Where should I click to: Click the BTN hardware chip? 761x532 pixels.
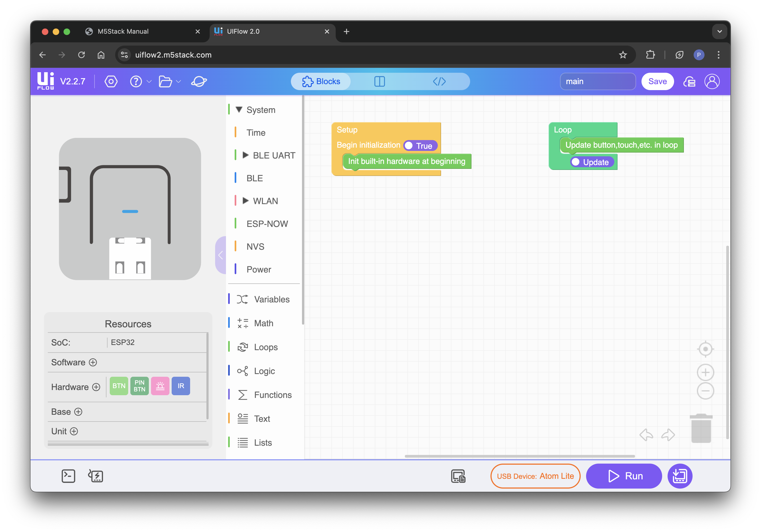tap(119, 386)
